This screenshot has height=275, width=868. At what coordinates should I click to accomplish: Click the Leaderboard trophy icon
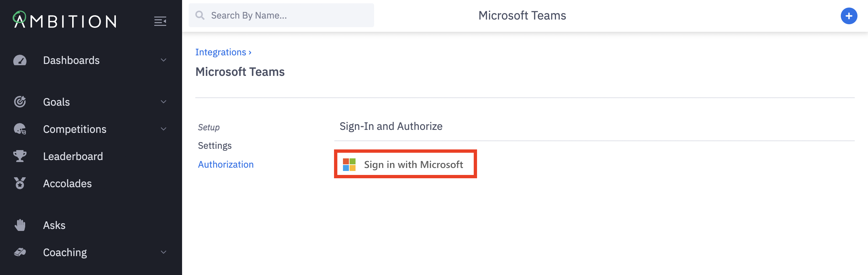tap(20, 156)
